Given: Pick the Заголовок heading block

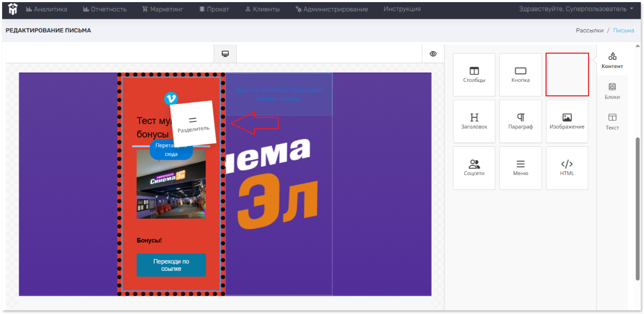Looking at the screenshot, I should tap(474, 121).
